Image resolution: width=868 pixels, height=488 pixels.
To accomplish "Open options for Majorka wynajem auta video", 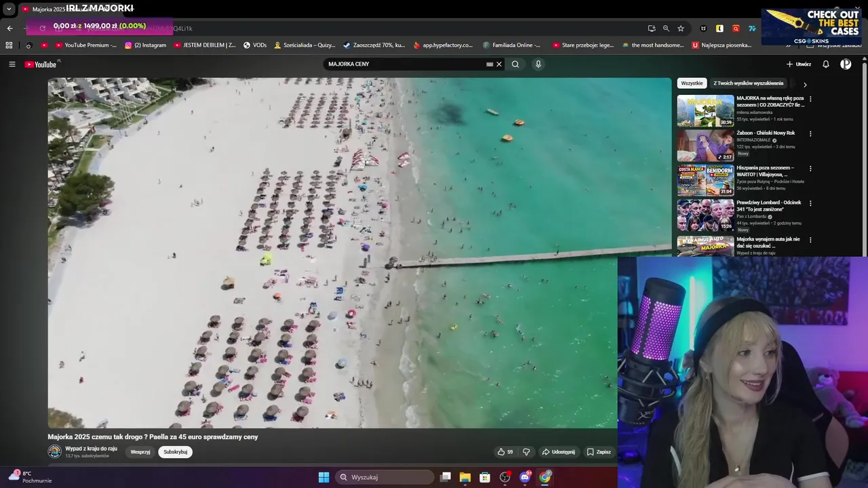I will pyautogui.click(x=810, y=240).
